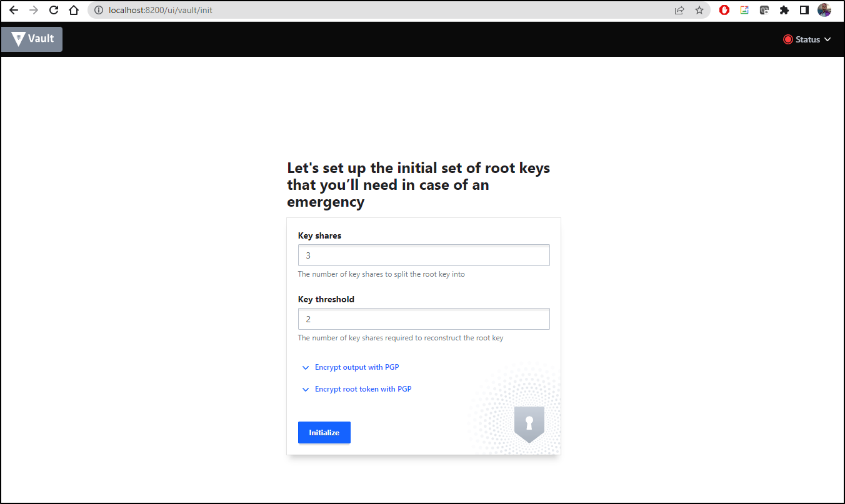Open the Status dropdown menu
Screen dimensions: 845x504
coord(807,39)
